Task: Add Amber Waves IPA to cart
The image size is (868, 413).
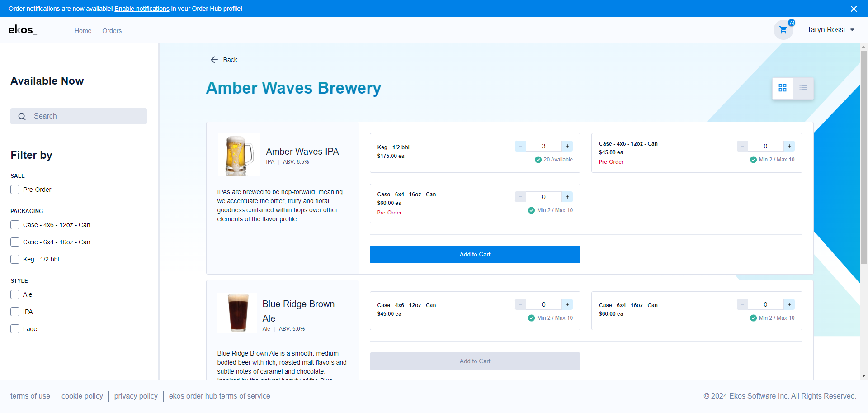Action: coord(475,254)
